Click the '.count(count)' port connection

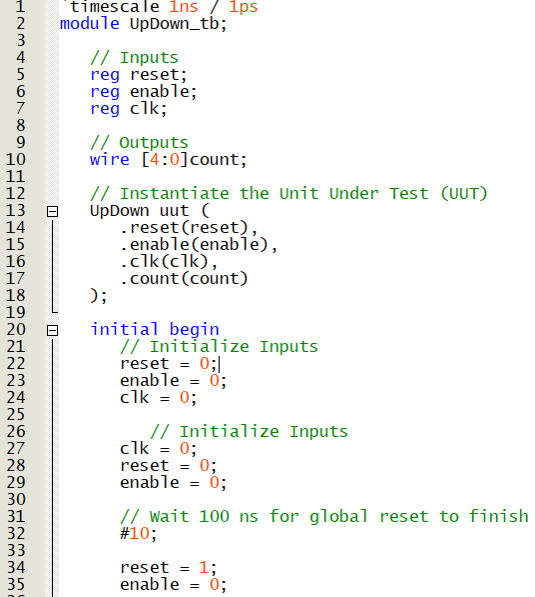(184, 279)
